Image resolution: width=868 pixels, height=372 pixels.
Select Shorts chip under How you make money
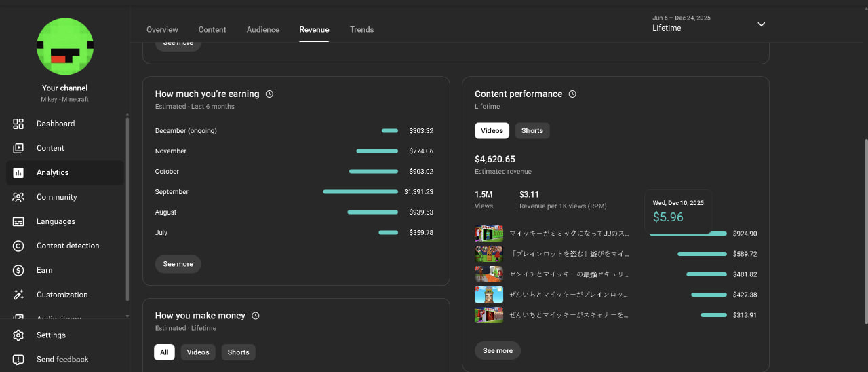click(238, 352)
